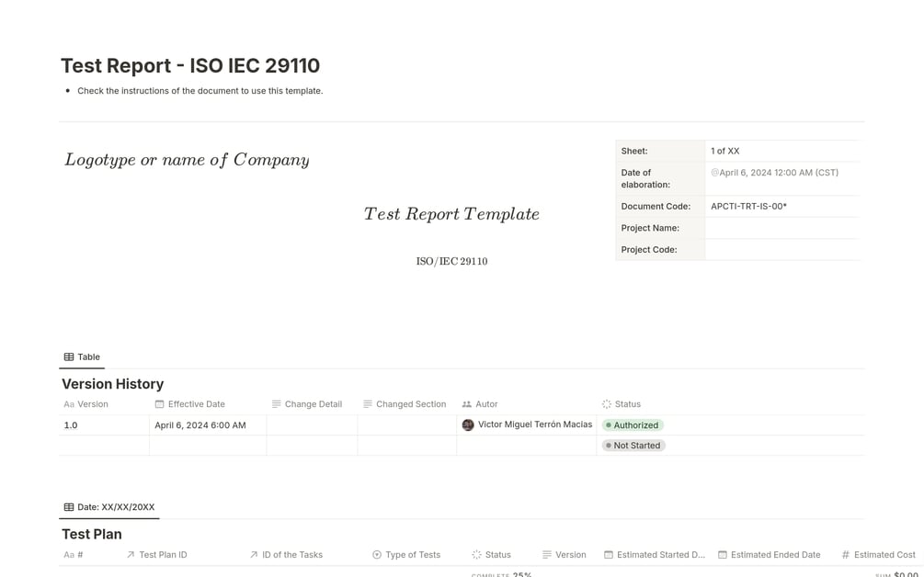
Task: Click the April 6, 2024 elaboration date mention
Action: coord(774,173)
